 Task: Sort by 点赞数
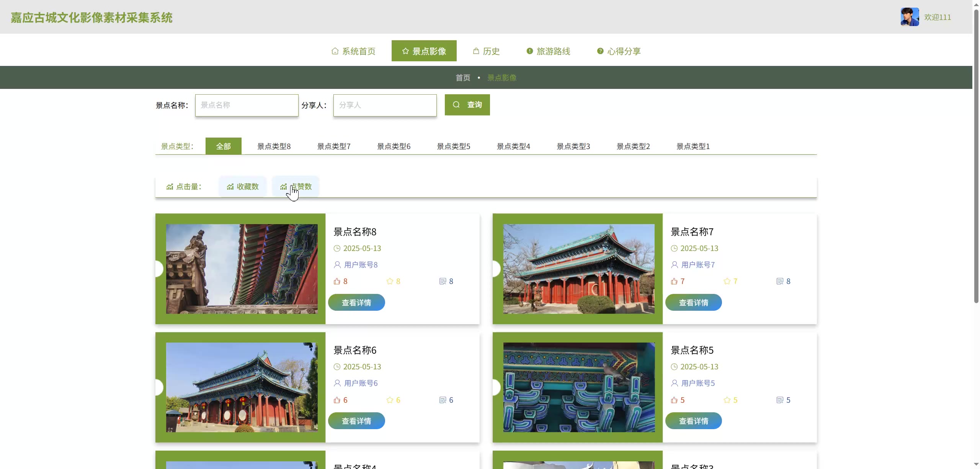pos(296,187)
